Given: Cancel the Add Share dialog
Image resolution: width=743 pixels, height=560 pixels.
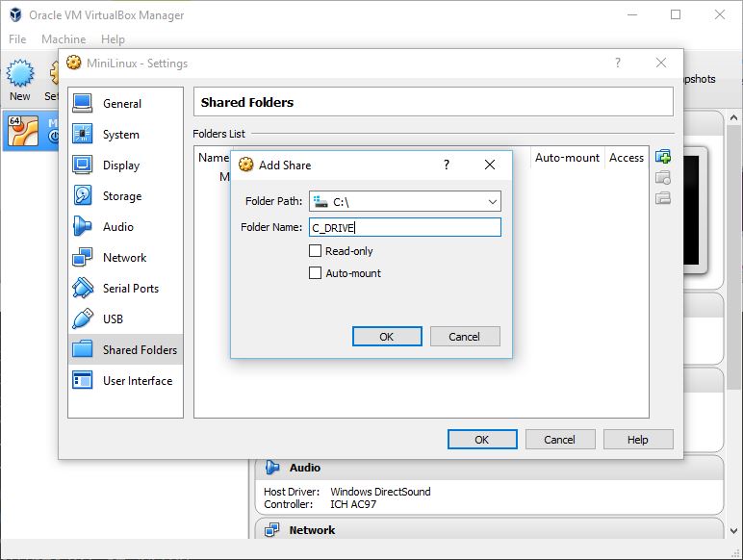Looking at the screenshot, I should (x=465, y=337).
